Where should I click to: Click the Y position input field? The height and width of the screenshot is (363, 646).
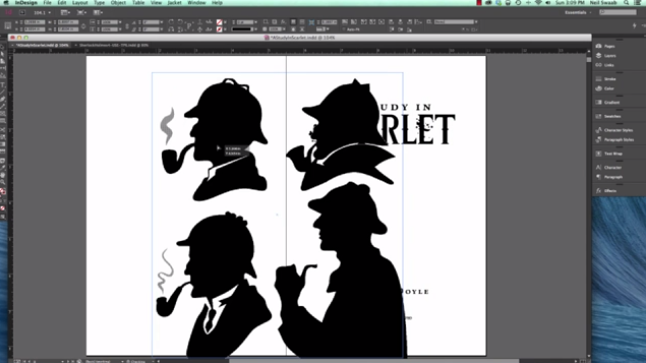click(34, 30)
